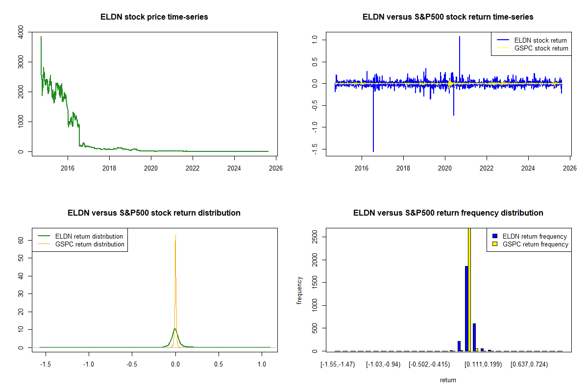Click the 'ELDN stock price time-series' chart title
This screenshot has height=392, width=588.
pyautogui.click(x=154, y=17)
